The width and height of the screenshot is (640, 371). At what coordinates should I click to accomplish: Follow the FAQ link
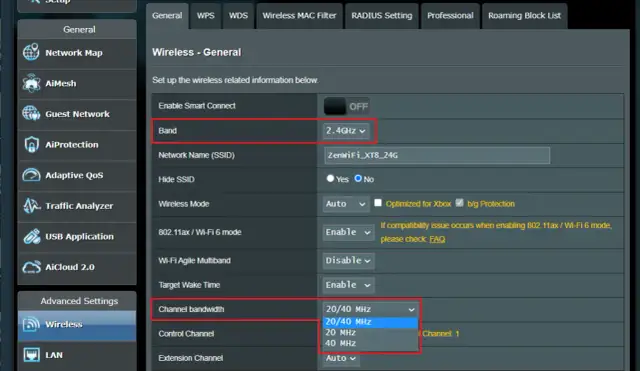(x=437, y=239)
